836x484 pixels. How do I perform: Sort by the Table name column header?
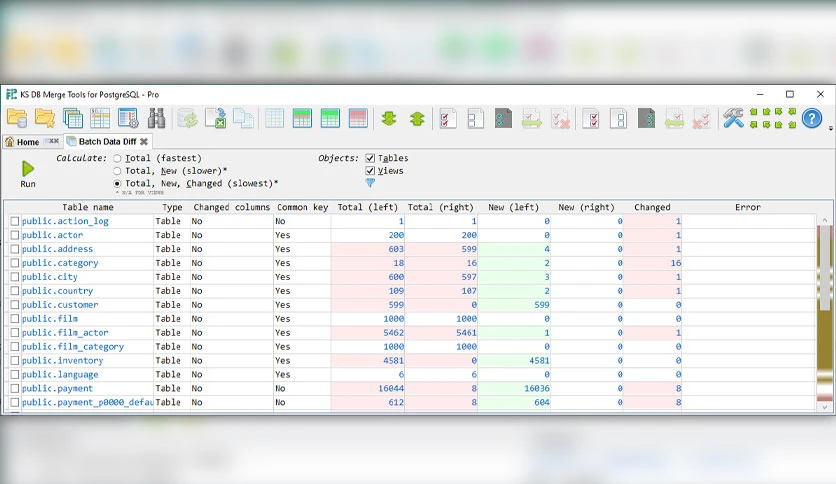pyautogui.click(x=88, y=207)
